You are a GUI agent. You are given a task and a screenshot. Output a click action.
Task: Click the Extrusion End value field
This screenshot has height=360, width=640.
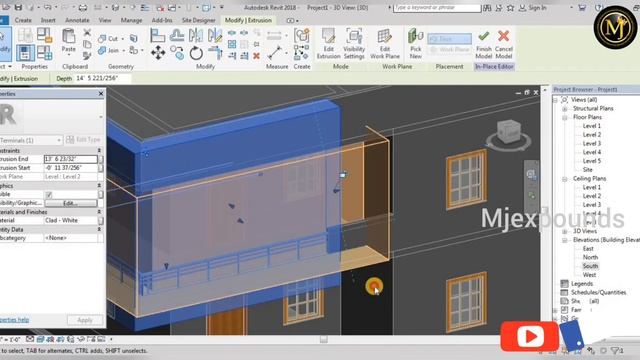pyautogui.click(x=71, y=159)
